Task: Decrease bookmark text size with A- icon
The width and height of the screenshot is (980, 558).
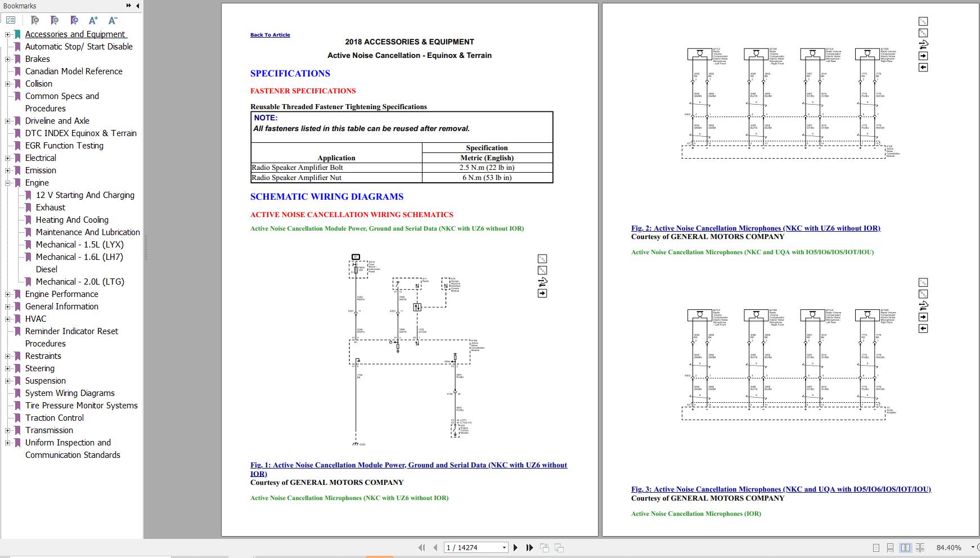Action: pyautogui.click(x=113, y=20)
